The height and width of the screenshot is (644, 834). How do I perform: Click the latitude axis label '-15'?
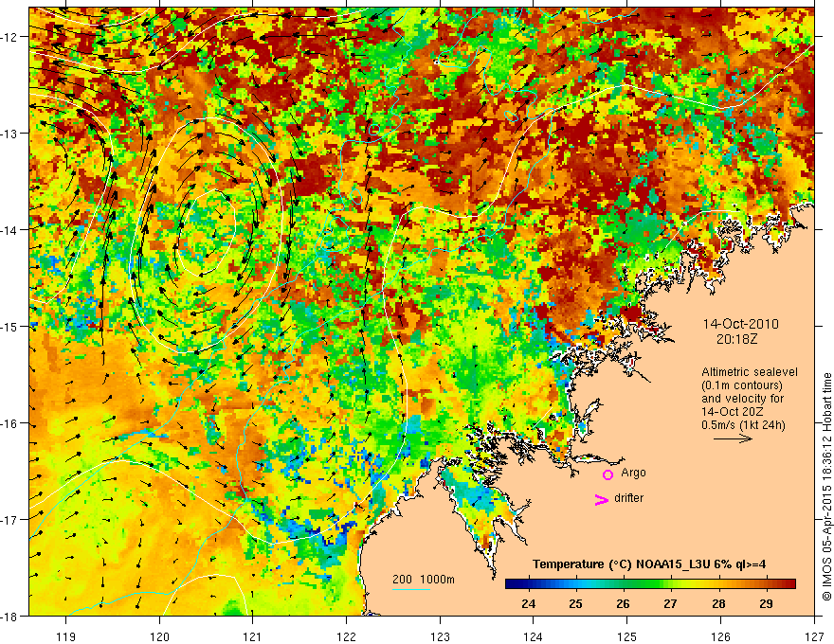tap(9, 326)
